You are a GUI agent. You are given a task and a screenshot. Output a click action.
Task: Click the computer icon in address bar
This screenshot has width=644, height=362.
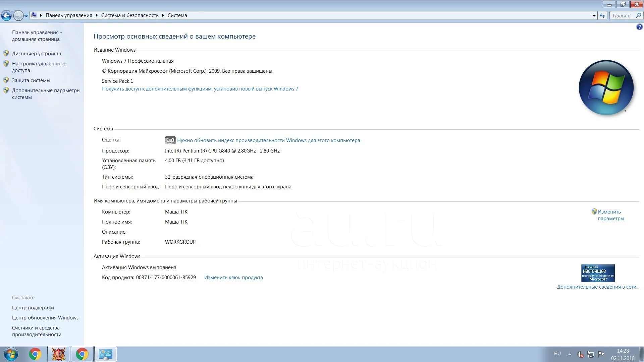coord(34,15)
